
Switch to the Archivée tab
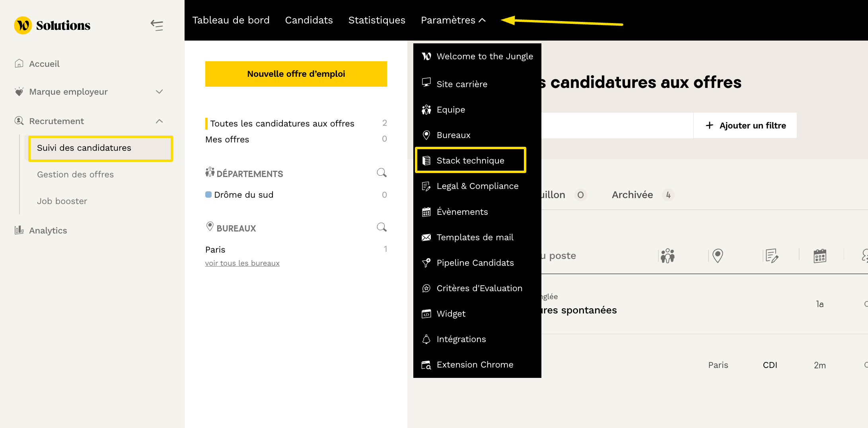click(x=632, y=195)
